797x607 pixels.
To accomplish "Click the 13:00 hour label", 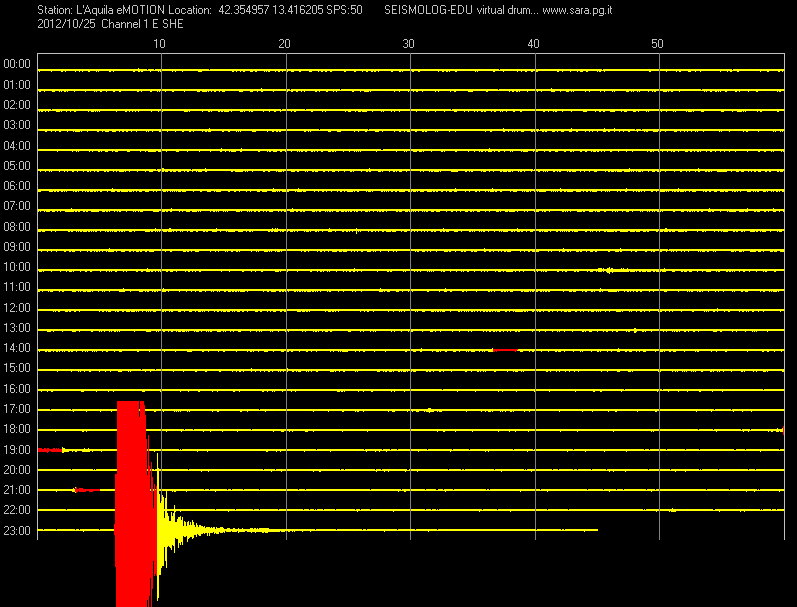I will click(x=17, y=328).
